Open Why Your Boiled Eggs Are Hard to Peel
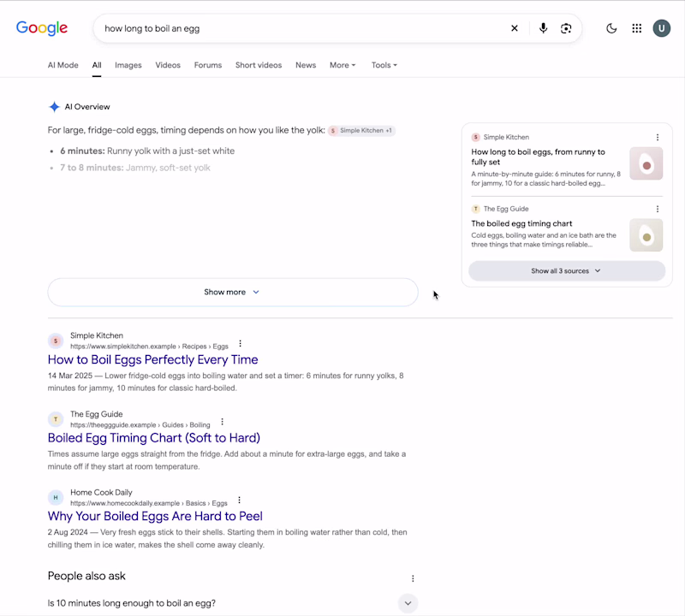This screenshot has width=685, height=616. [x=155, y=516]
